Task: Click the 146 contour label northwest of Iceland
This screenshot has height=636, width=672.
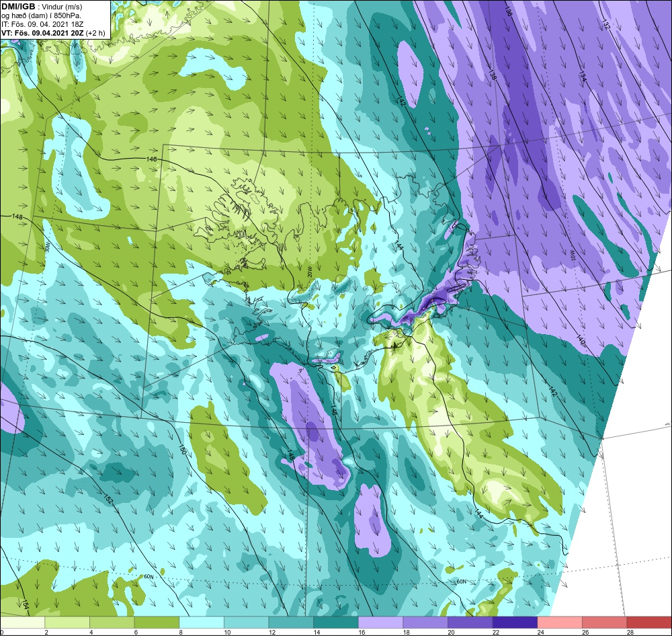Action: point(151,159)
